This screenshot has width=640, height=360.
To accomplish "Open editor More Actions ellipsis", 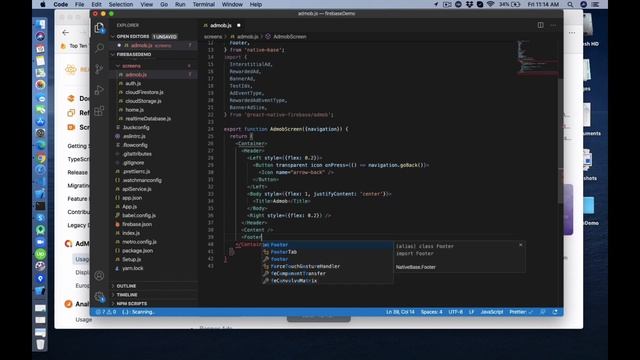I will click(x=553, y=25).
